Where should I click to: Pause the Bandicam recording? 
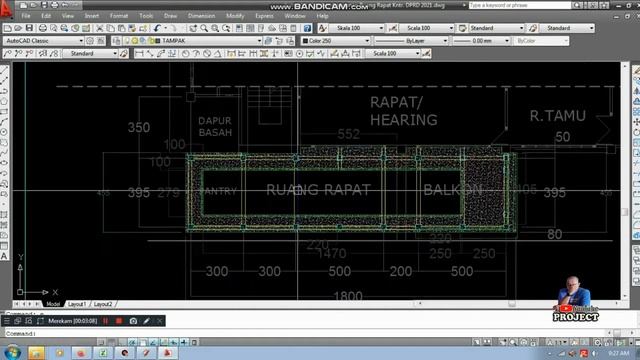[106, 321]
